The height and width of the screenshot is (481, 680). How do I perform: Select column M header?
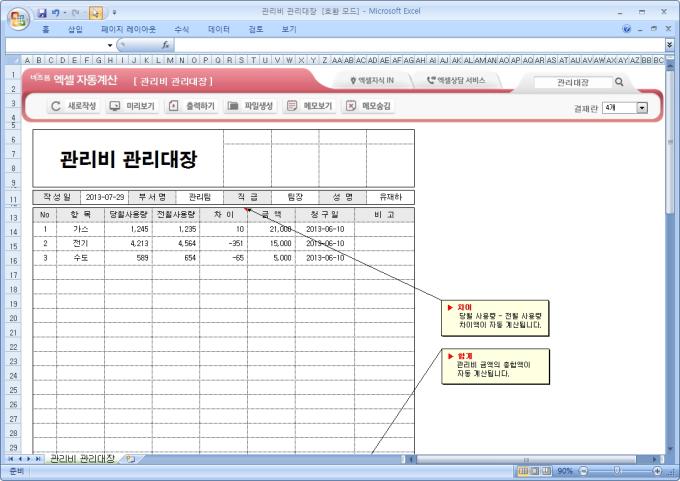pos(170,60)
